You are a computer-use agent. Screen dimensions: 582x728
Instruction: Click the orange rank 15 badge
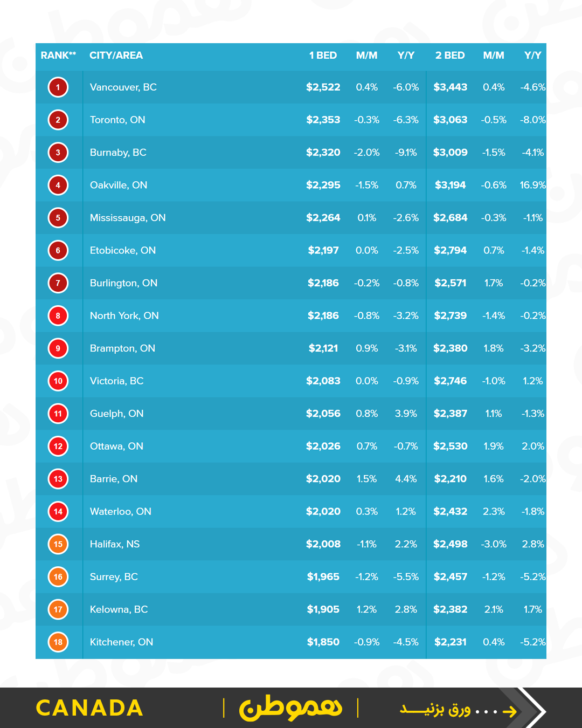tap(58, 544)
